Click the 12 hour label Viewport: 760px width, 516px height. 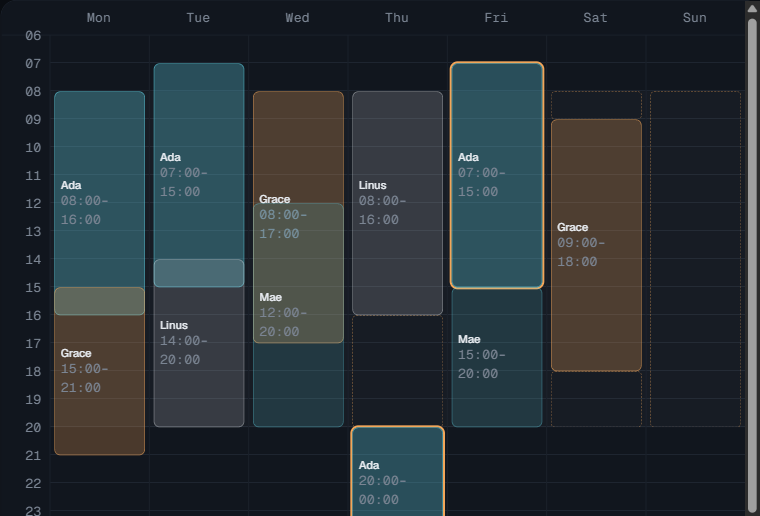point(33,203)
